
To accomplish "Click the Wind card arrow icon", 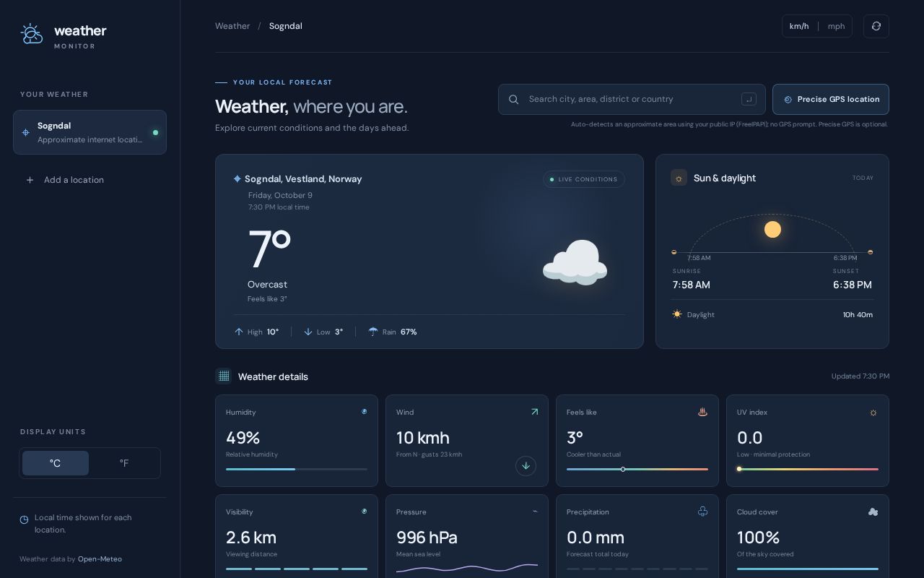I will click(x=534, y=412).
